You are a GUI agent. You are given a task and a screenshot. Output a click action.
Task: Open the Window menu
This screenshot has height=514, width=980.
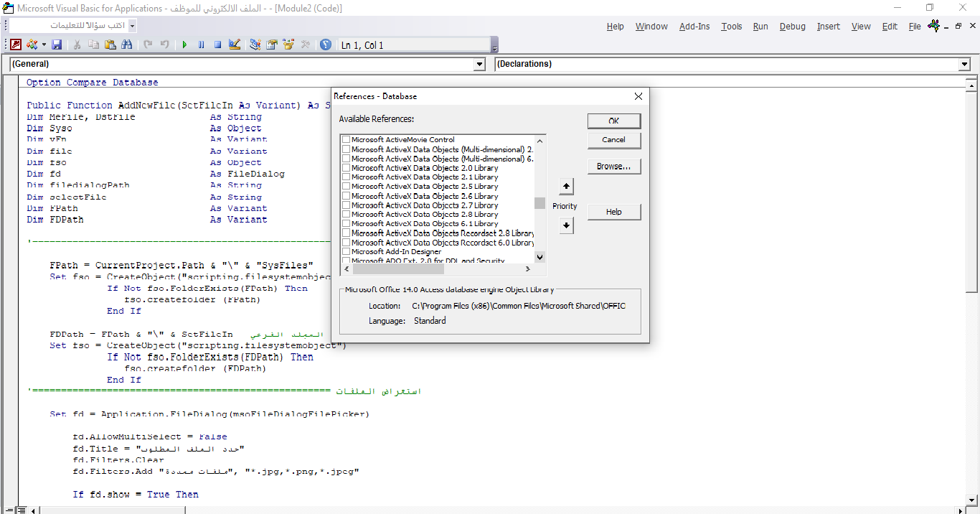pyautogui.click(x=651, y=27)
